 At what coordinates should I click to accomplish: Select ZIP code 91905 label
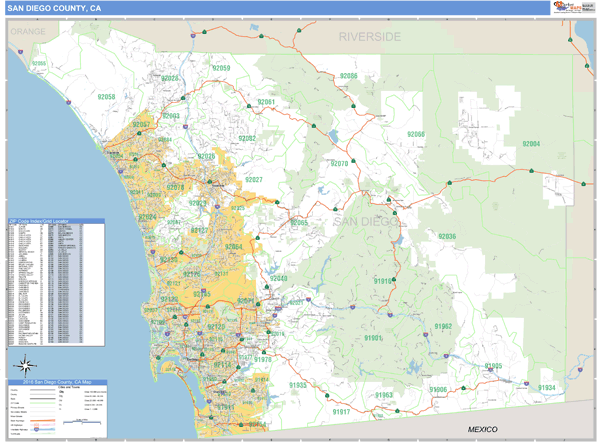tap(493, 366)
